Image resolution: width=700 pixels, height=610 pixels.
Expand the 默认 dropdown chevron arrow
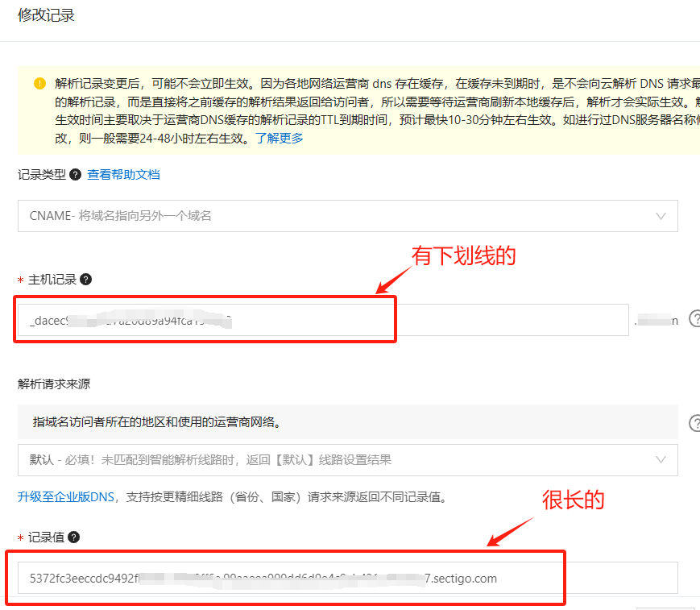tap(661, 460)
